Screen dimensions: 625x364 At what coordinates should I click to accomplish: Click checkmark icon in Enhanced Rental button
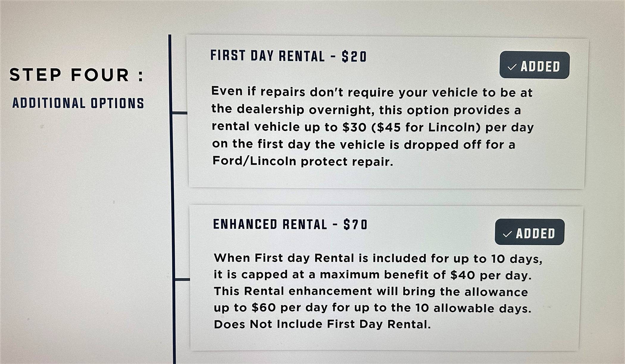pyautogui.click(x=507, y=234)
